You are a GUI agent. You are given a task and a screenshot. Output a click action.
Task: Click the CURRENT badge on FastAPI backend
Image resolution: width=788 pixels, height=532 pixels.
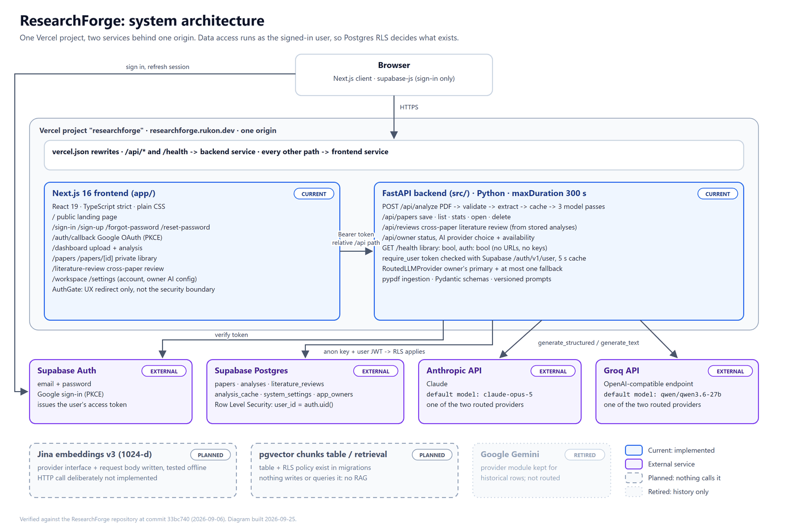[718, 194]
